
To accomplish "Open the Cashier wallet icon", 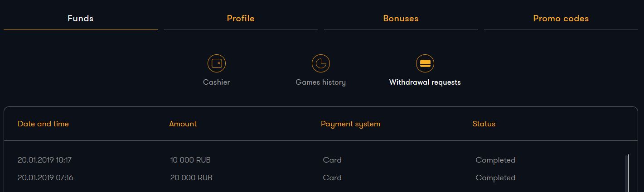I will 217,63.
